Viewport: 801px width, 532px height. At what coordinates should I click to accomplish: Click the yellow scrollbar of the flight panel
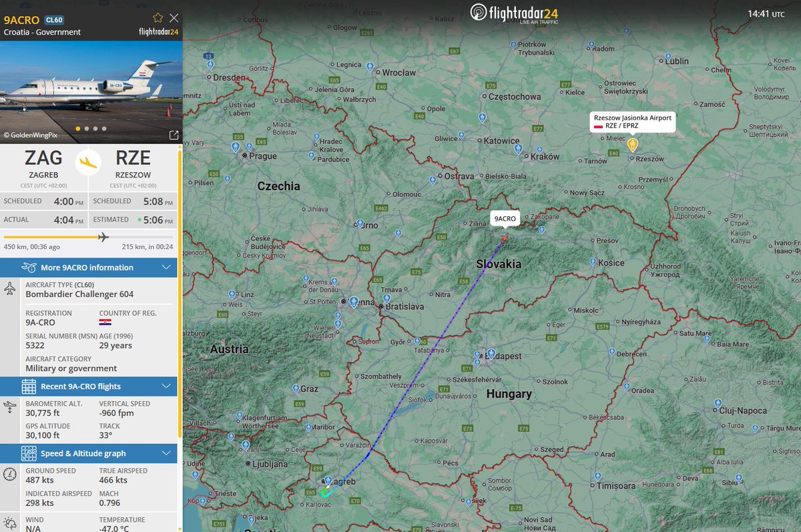[180, 294]
